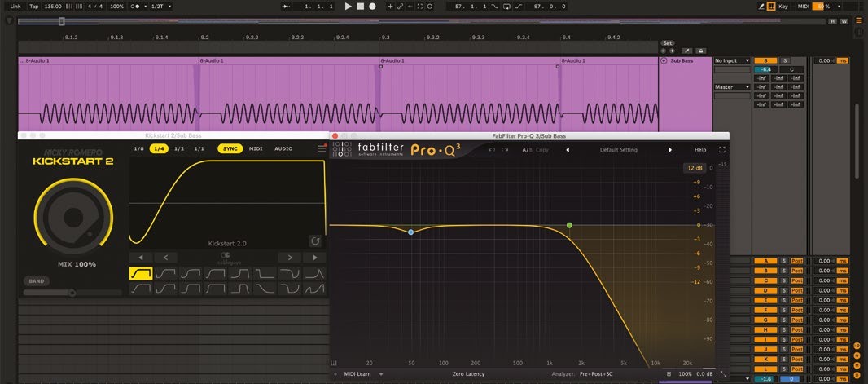Screen dimensions: 868x384
Task: Toggle the Post button for return A
Action: coord(796,260)
